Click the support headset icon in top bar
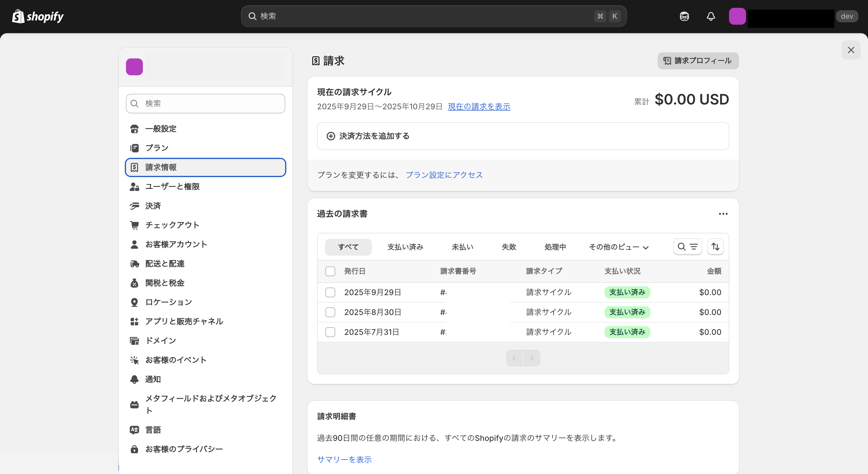Viewport: 868px width, 474px height. 684,16
